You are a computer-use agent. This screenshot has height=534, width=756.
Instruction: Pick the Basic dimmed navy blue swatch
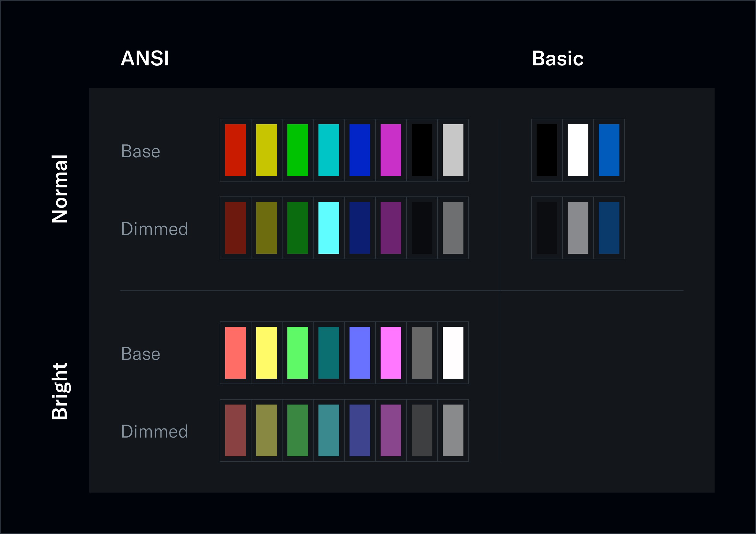click(609, 228)
